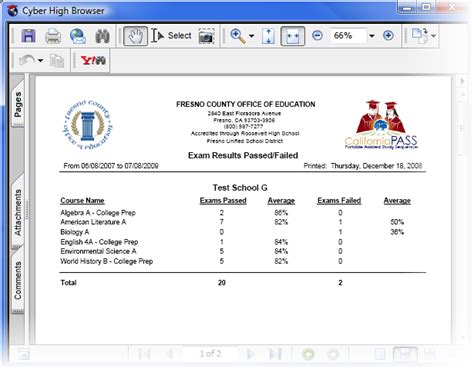Open the Attachments side panel tab
The image size is (474, 369).
pos(18,212)
